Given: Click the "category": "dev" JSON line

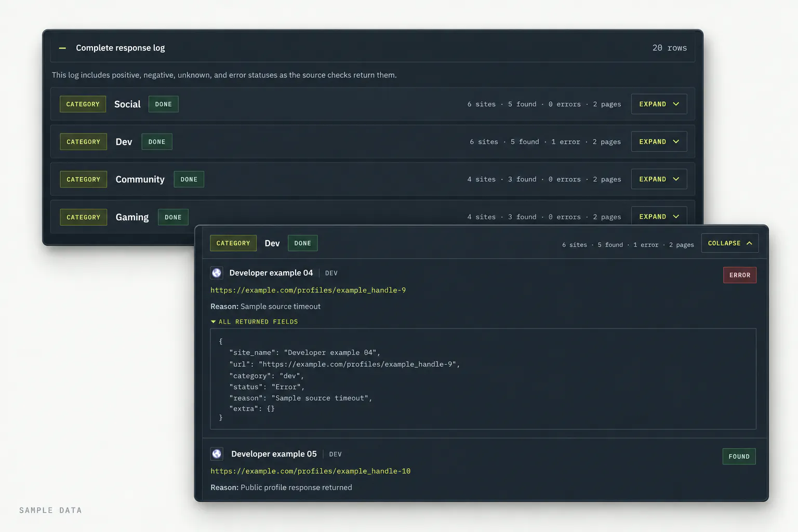Looking at the screenshot, I should (266, 376).
